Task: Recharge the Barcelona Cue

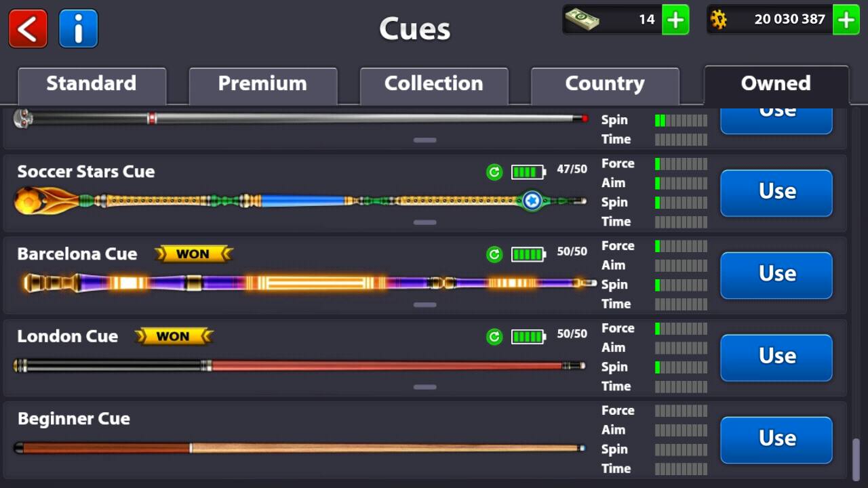Action: pyautogui.click(x=494, y=254)
